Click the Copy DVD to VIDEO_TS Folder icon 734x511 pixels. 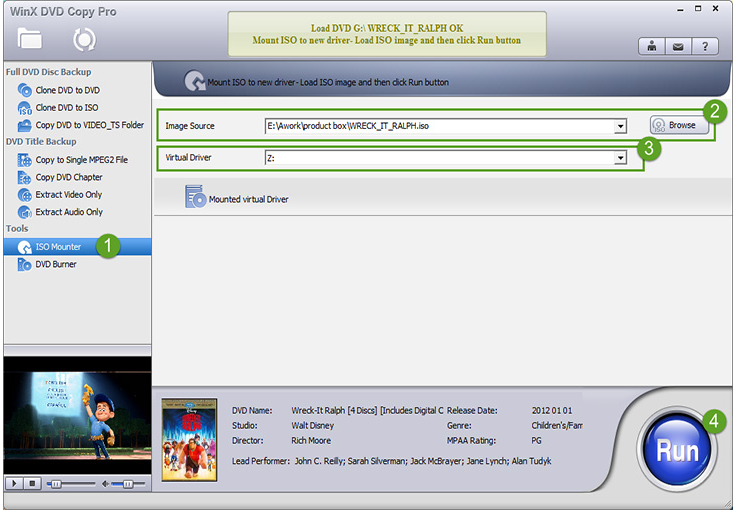coord(24,125)
